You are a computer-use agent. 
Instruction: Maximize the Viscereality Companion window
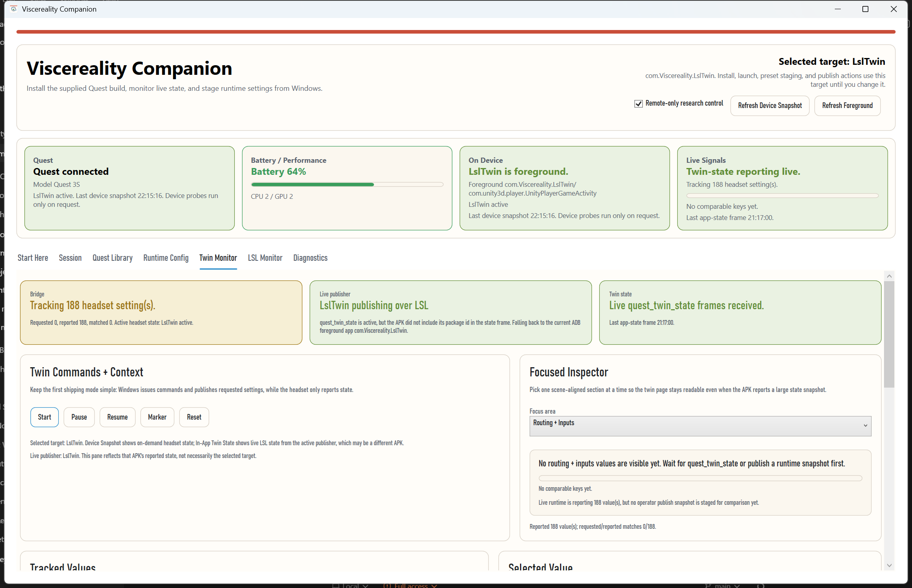(865, 9)
